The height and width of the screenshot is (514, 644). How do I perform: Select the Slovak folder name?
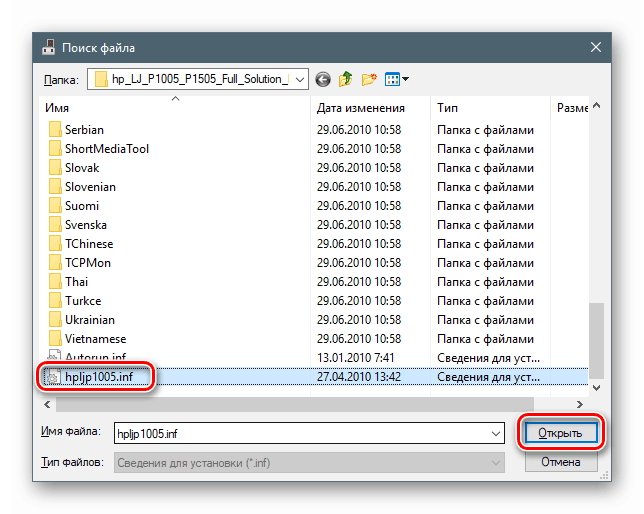(82, 168)
